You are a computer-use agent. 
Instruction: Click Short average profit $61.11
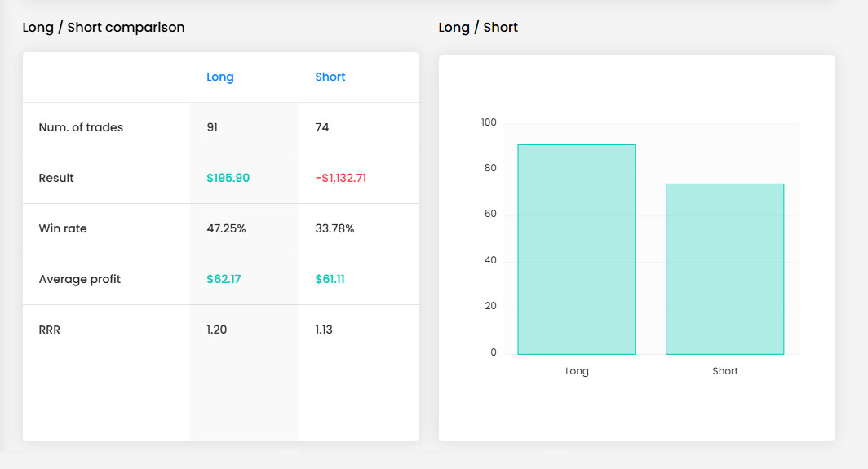pyautogui.click(x=330, y=279)
